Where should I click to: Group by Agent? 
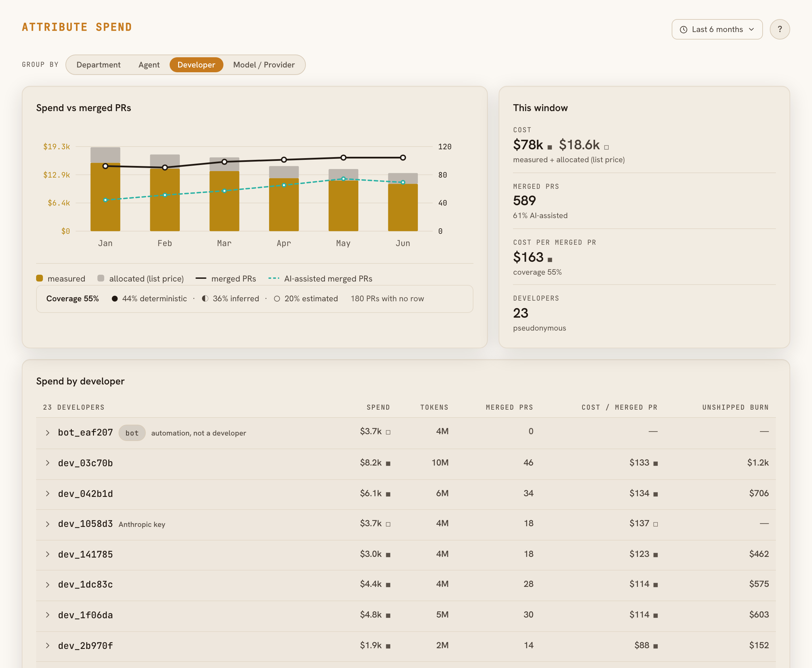[149, 65]
